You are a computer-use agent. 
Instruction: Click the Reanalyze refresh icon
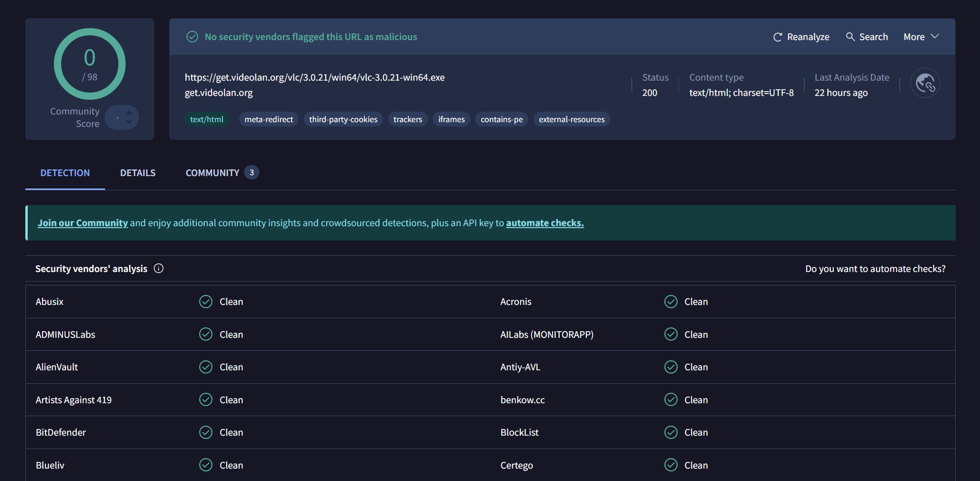(x=778, y=37)
